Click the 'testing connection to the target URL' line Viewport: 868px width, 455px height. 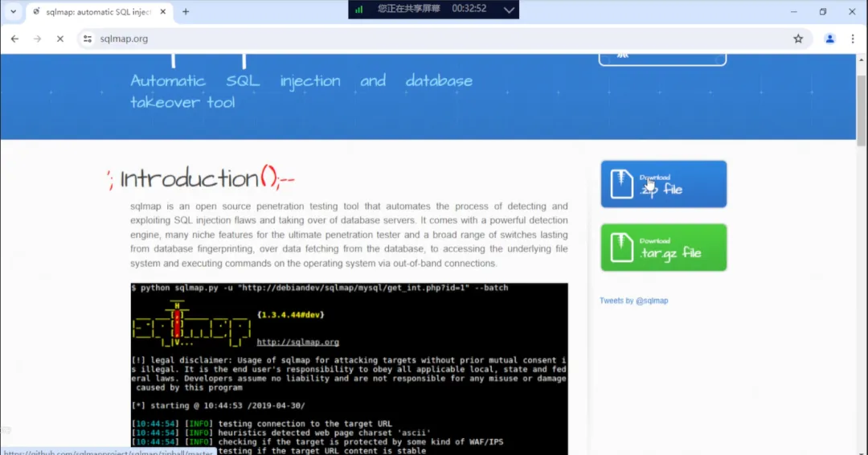point(261,424)
